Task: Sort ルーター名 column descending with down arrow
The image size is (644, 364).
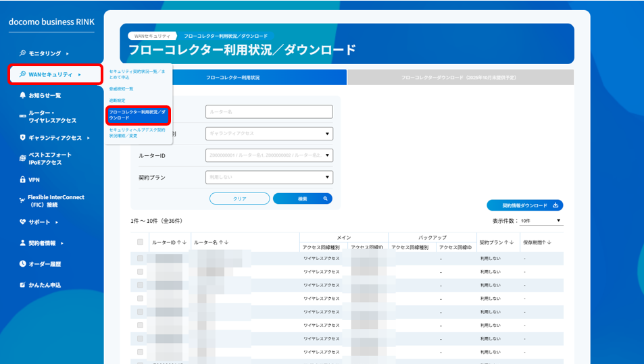Action: pos(226,242)
